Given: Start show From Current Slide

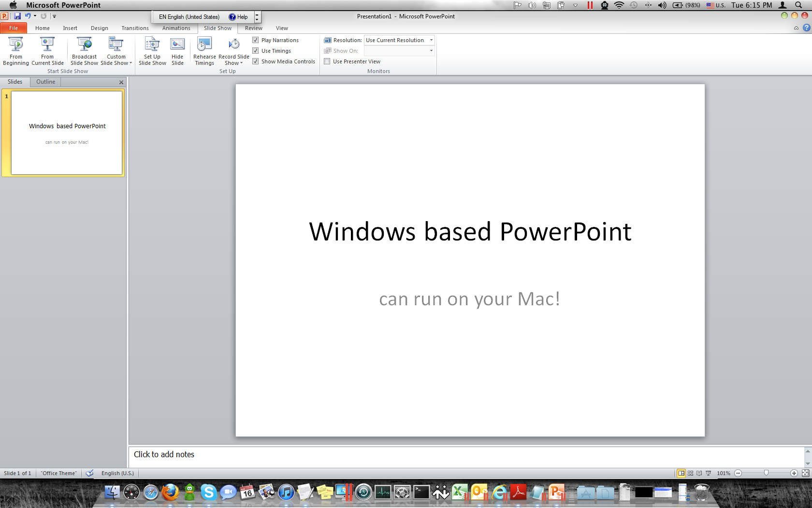Looking at the screenshot, I should (47, 51).
